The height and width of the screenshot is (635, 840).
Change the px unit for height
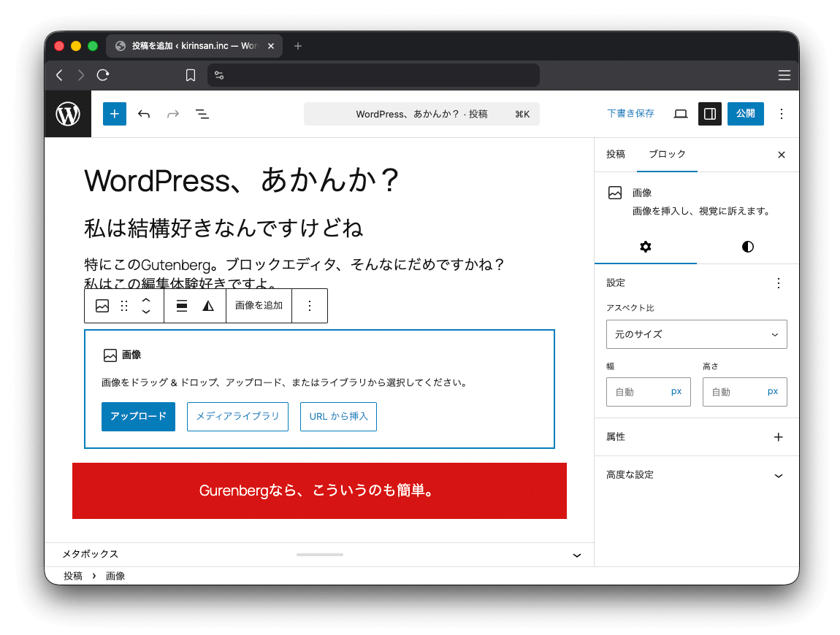tap(773, 391)
